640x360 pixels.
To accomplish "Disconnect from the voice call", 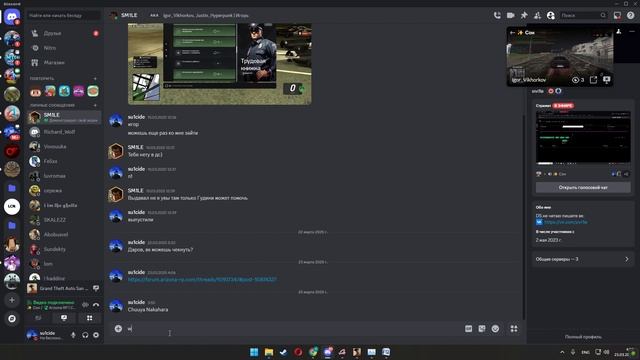I will pos(96,304).
